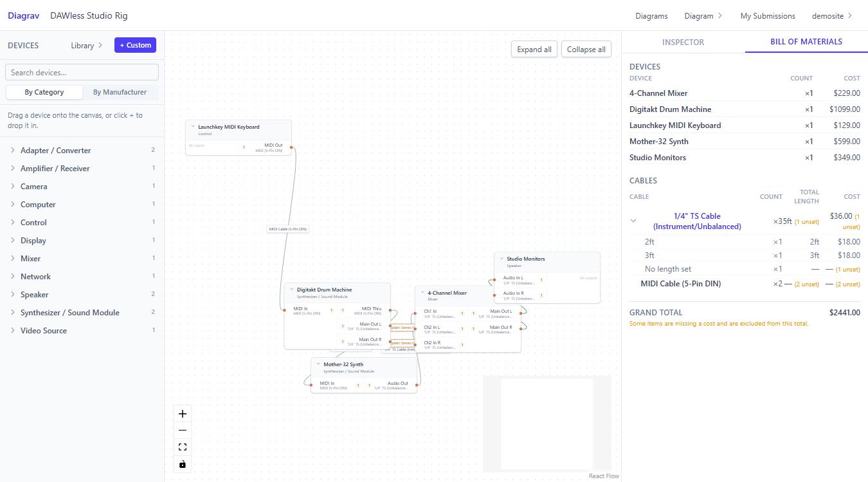Click the Mixer Main Out L port handle
The width and height of the screenshot is (868, 482).
521,313
